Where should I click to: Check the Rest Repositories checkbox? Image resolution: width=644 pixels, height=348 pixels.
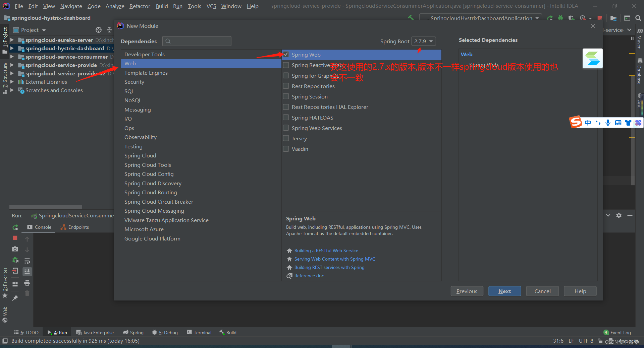[x=286, y=86]
